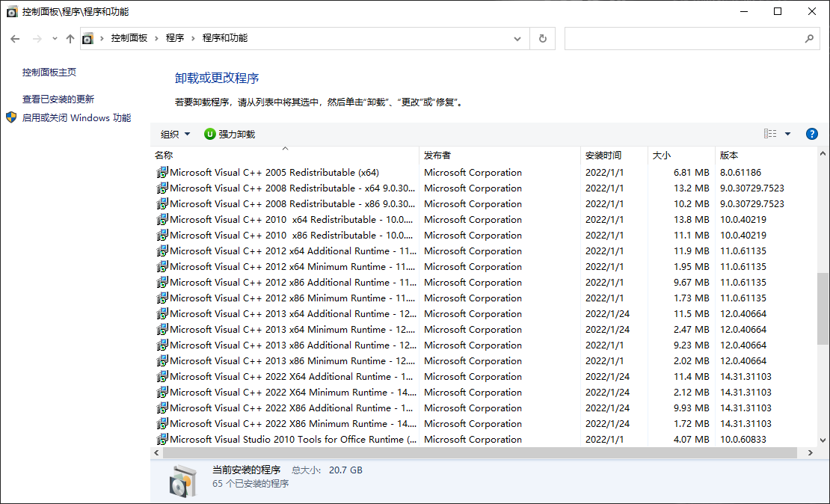The height and width of the screenshot is (504, 830).
Task: Select the 2012 x64 Additional Runtime icon
Action: tap(162, 251)
